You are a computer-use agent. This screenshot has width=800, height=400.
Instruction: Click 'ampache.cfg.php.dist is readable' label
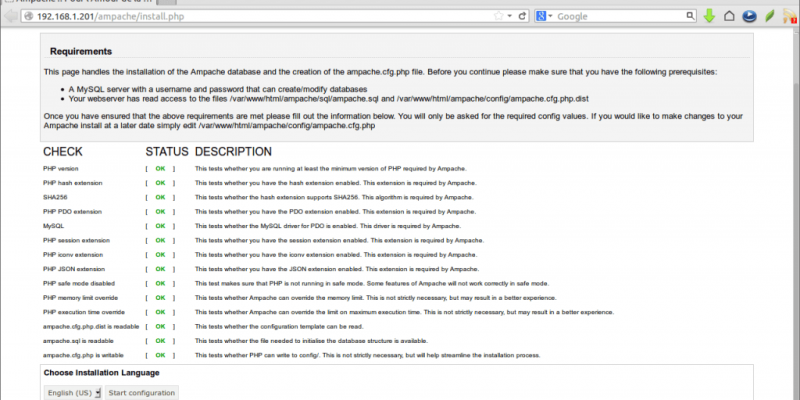(91, 326)
